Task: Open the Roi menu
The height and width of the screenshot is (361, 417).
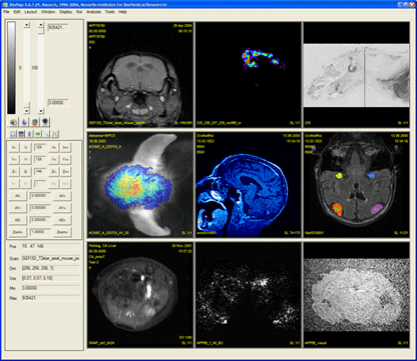Action: 79,12
